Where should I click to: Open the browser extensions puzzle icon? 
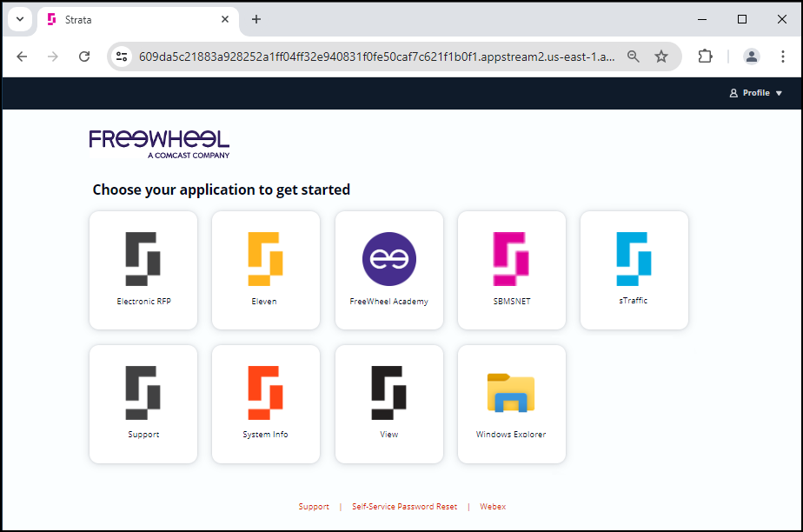706,57
